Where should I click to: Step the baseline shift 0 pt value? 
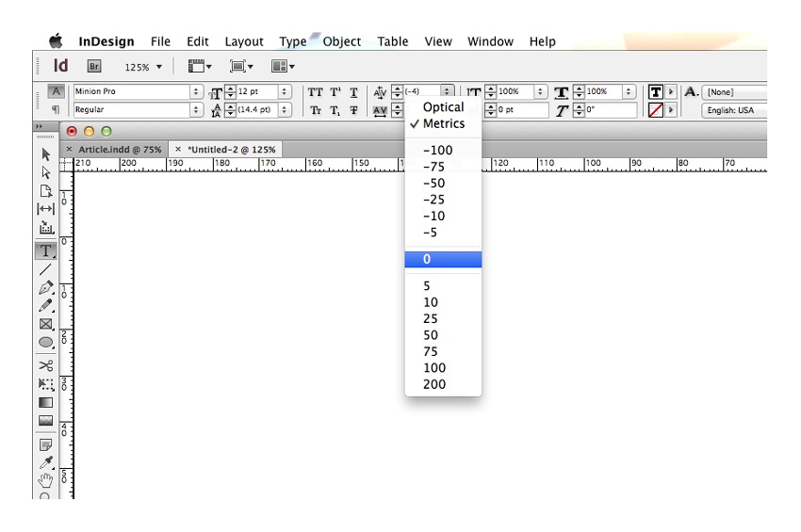coord(490,110)
